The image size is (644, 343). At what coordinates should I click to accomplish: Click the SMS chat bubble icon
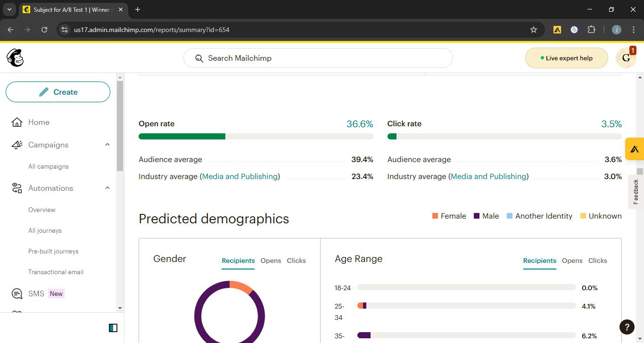coord(17,294)
